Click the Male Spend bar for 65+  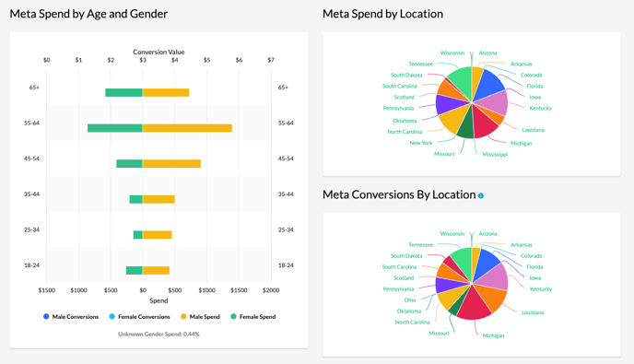166,93
